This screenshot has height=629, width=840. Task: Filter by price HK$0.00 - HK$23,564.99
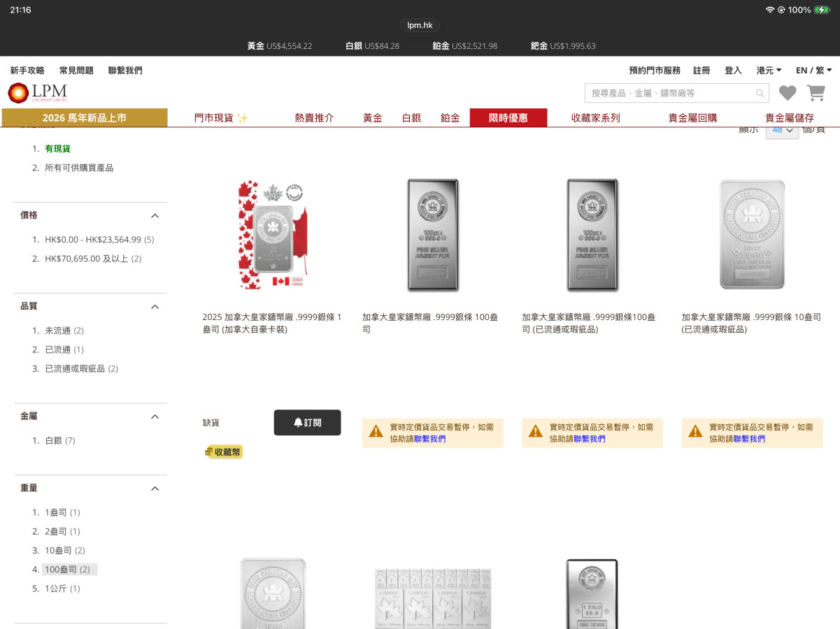click(x=99, y=240)
